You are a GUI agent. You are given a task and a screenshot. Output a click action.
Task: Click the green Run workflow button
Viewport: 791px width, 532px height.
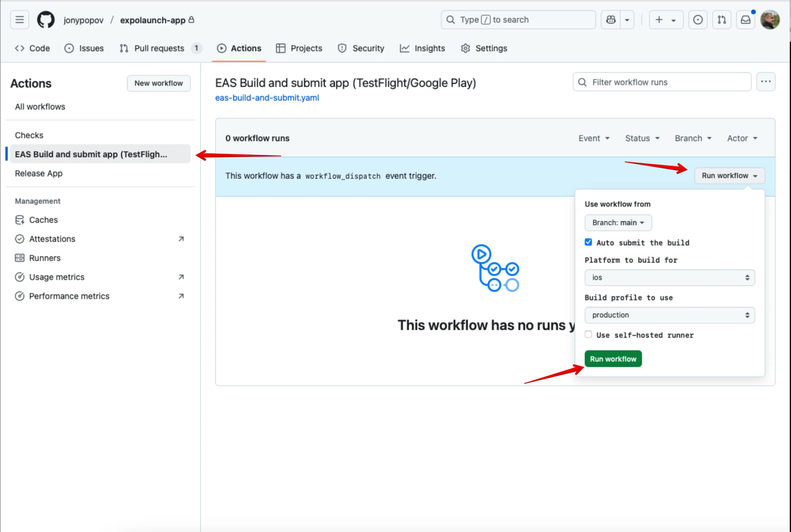(x=613, y=359)
